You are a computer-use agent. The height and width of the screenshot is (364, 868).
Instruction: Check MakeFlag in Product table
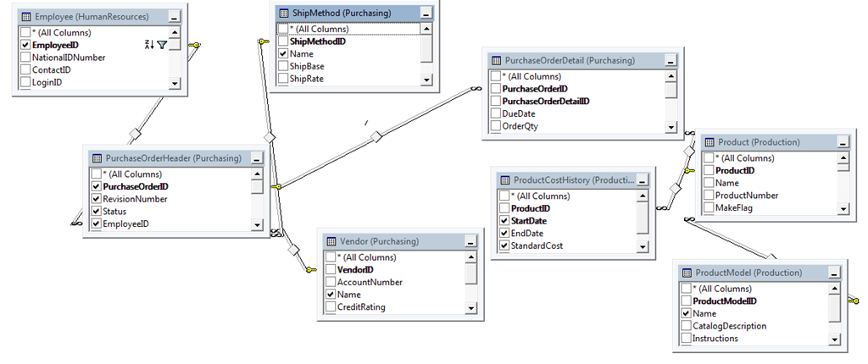tap(709, 207)
